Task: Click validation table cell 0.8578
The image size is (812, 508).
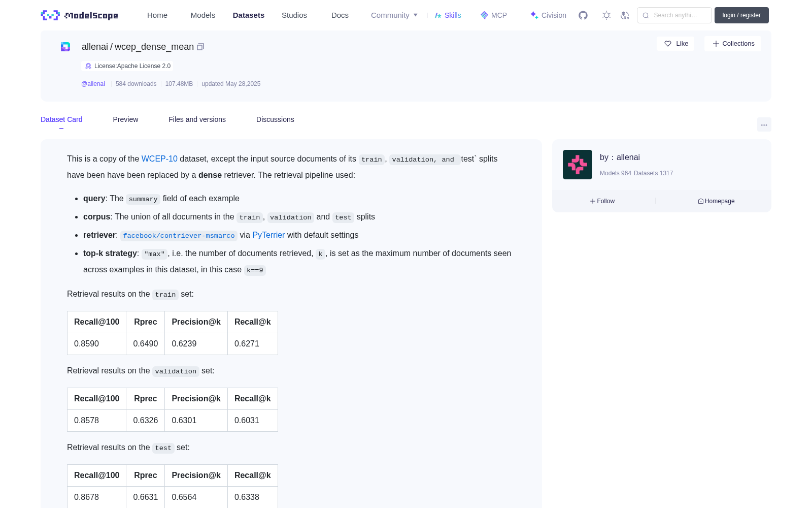Action: [96, 421]
